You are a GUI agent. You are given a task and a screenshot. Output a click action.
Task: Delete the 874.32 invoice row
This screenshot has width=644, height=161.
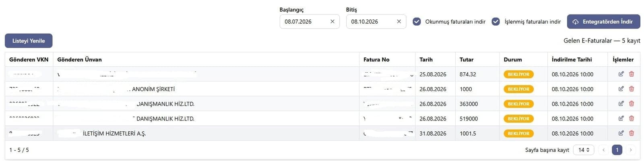632,74
